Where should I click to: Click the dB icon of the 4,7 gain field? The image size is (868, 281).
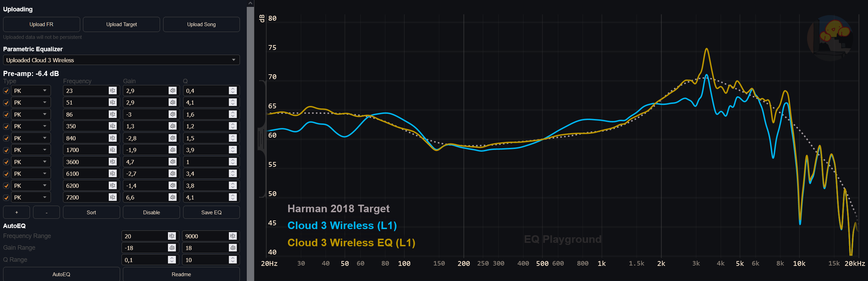click(173, 162)
